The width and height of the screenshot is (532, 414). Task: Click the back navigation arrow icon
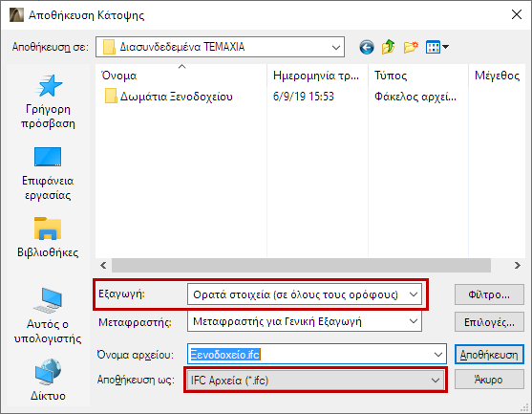(367, 47)
